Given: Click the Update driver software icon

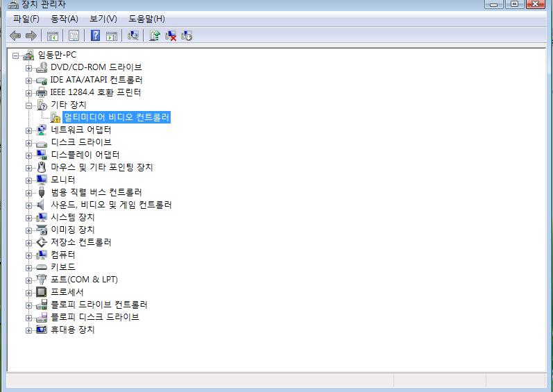Looking at the screenshot, I should click(155, 35).
